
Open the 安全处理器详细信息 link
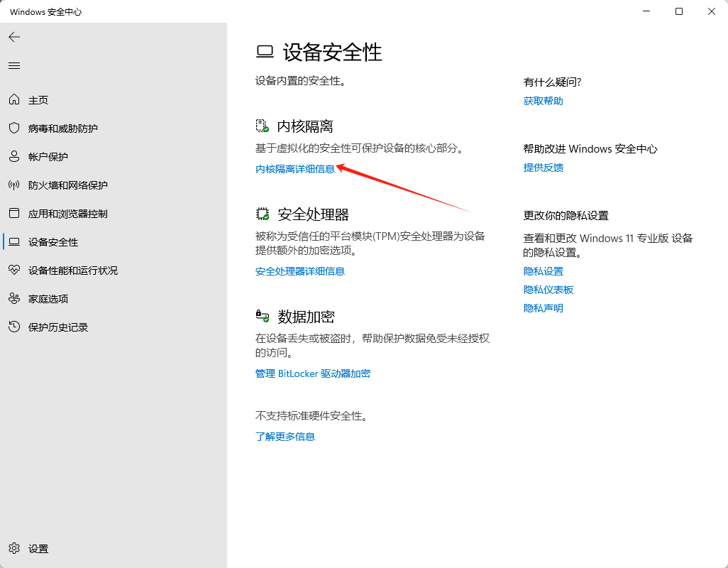point(300,271)
